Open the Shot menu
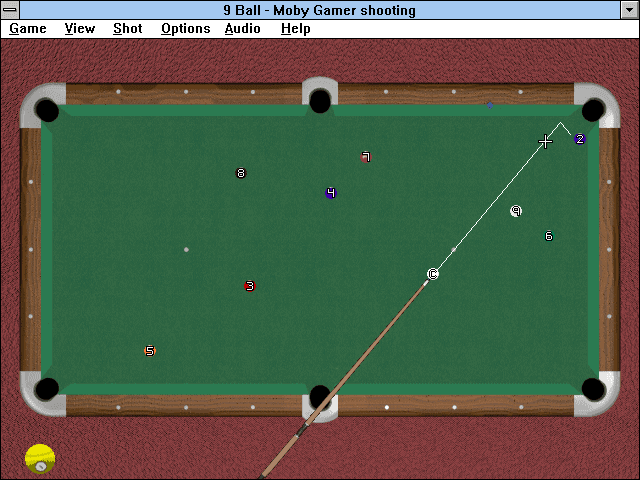Image resolution: width=640 pixels, height=480 pixels. [x=128, y=29]
